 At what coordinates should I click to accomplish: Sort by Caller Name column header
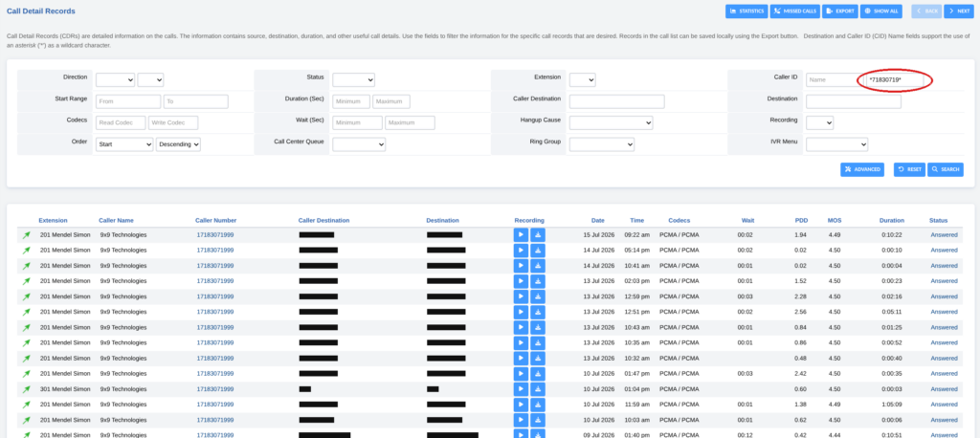(x=116, y=220)
